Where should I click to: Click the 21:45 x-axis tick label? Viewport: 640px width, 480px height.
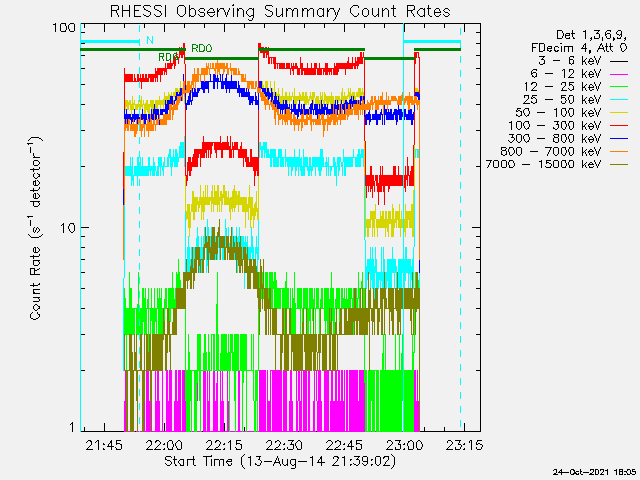click(104, 445)
